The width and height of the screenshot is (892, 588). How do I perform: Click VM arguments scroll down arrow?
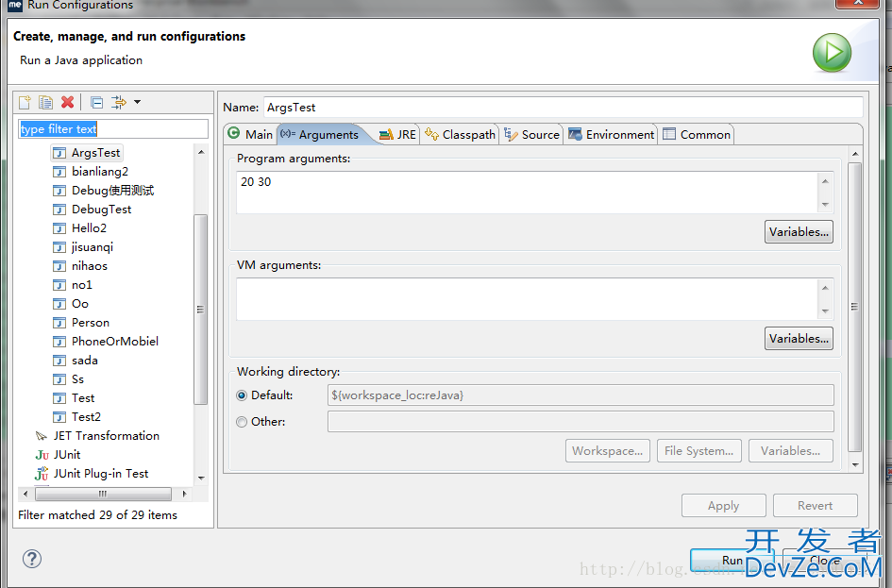point(825,311)
